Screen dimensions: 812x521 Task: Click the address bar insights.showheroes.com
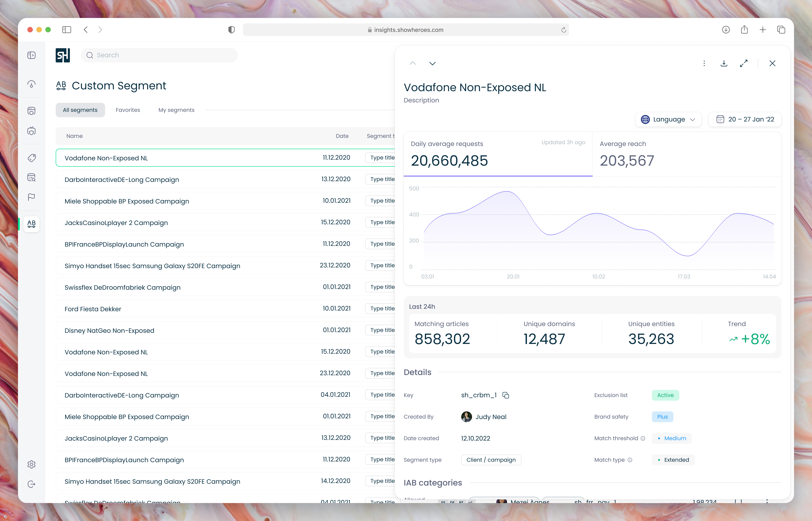click(406, 30)
